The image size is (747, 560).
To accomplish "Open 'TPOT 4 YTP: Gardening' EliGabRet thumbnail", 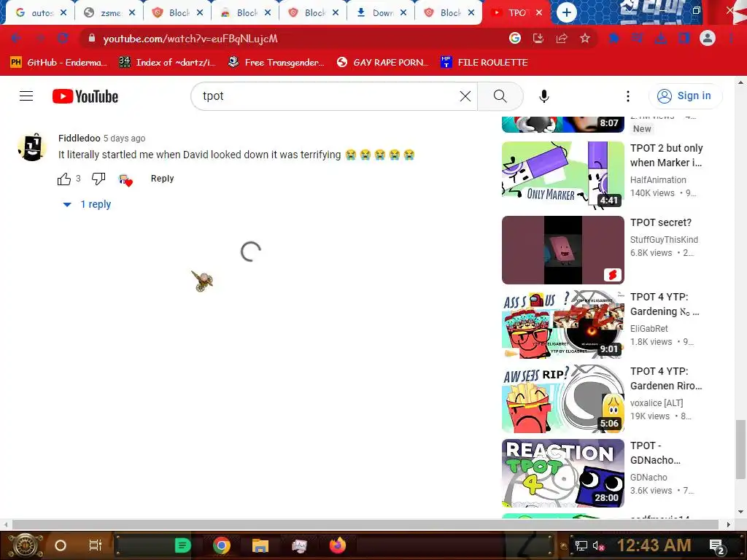I will [562, 324].
